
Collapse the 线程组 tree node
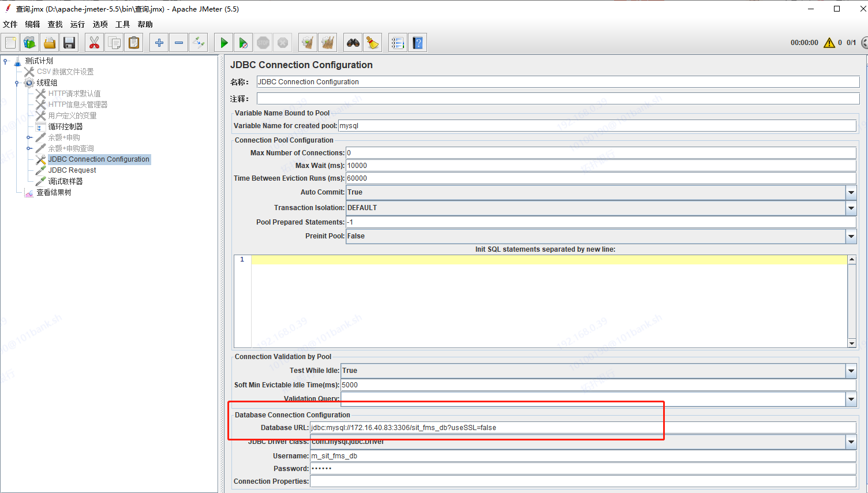[17, 82]
